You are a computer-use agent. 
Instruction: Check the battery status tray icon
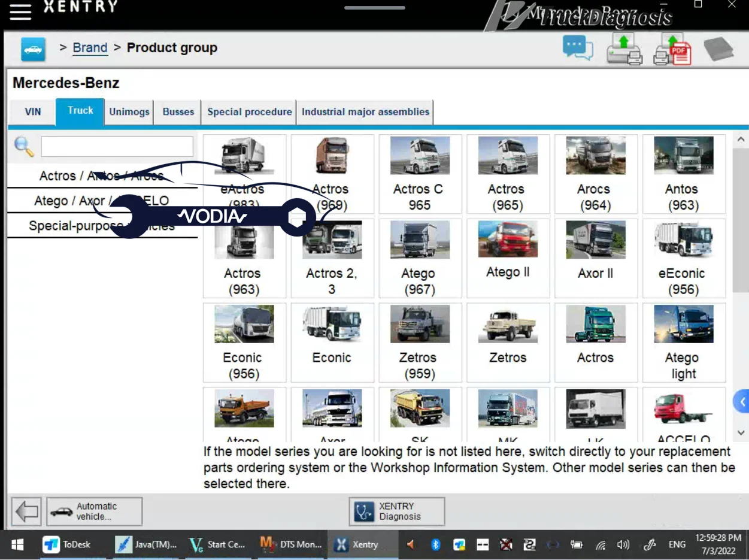[x=576, y=544]
